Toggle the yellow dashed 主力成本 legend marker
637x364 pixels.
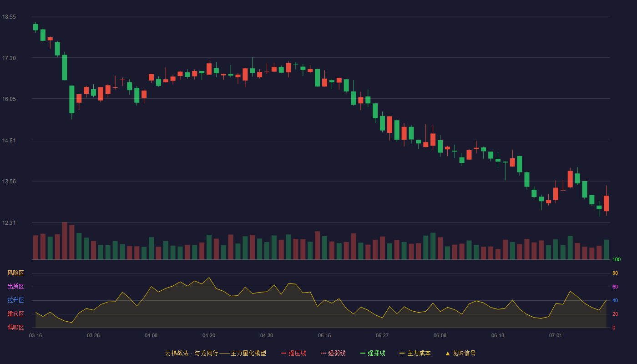(402, 353)
